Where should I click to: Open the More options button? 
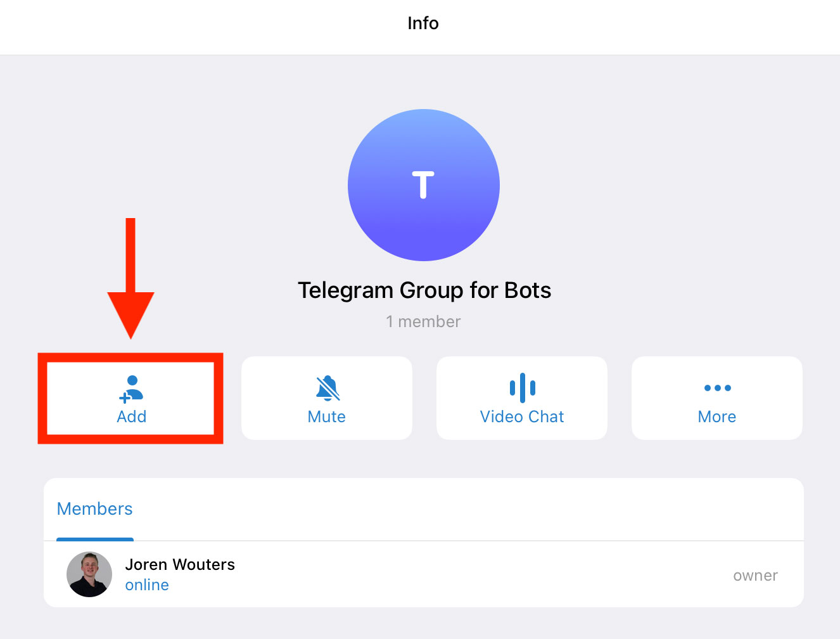717,398
